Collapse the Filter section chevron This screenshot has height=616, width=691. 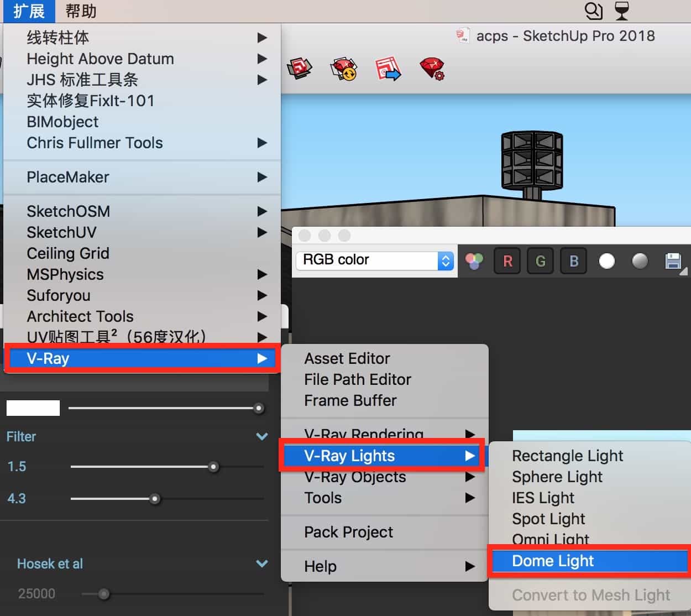click(262, 437)
